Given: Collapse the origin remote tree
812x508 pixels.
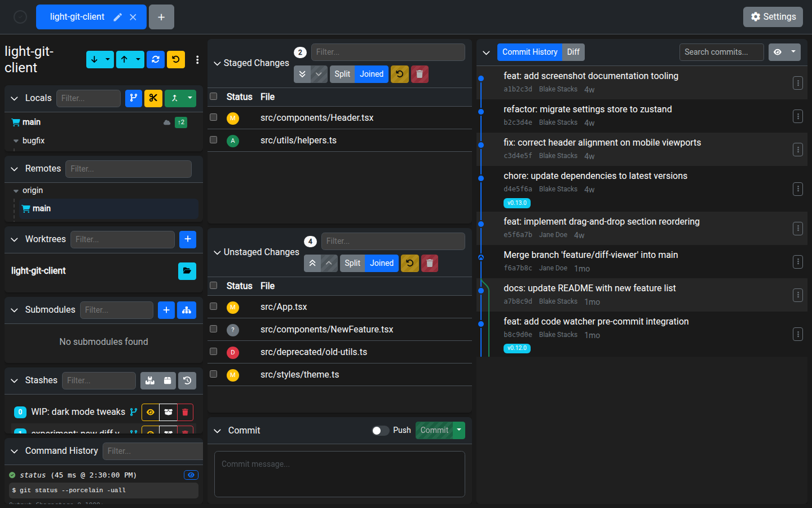Looking at the screenshot, I should point(16,190).
